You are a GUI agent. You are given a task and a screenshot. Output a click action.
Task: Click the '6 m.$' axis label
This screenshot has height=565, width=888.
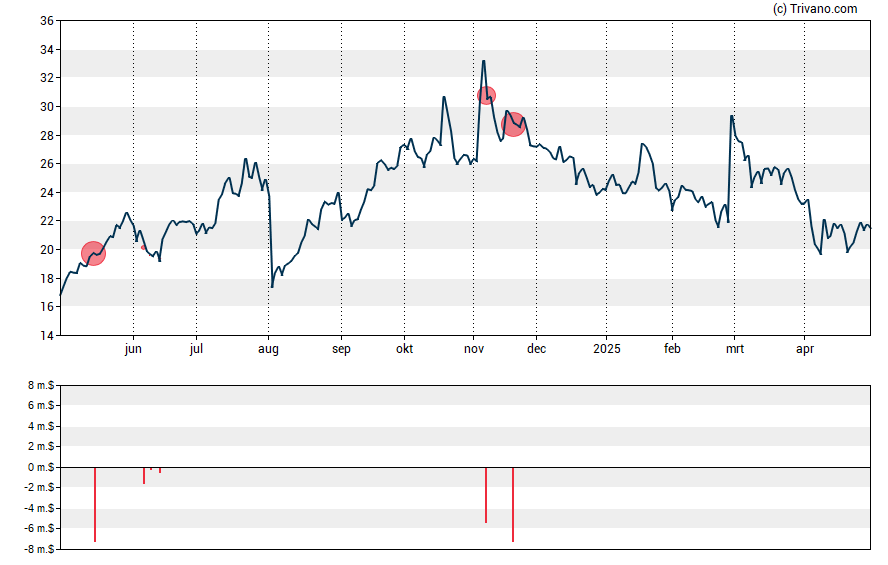click(41, 405)
